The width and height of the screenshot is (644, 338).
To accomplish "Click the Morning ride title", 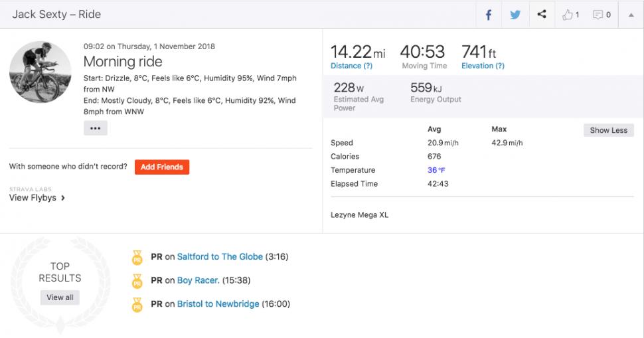I will [x=123, y=62].
